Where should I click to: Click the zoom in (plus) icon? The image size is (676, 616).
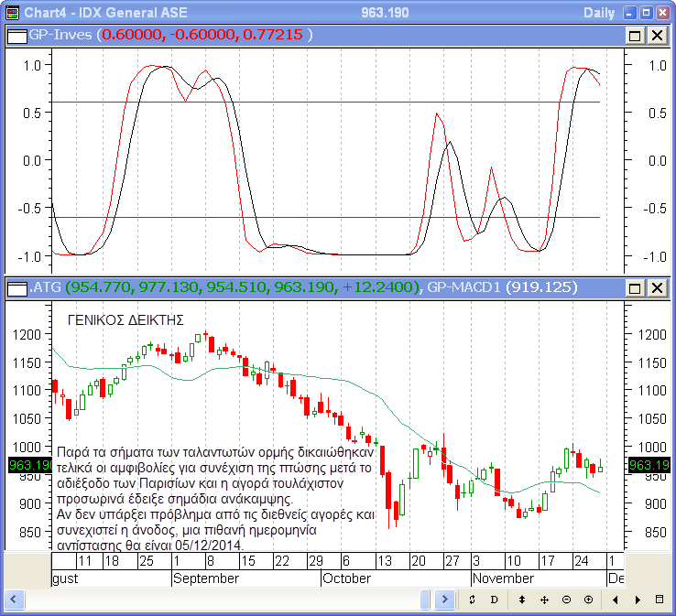588,600
